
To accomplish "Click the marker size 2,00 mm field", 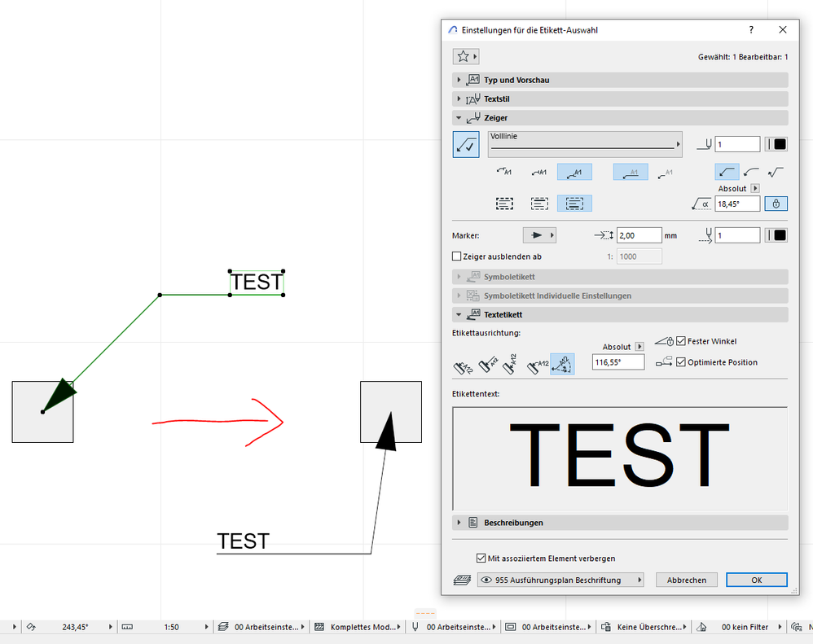I will pos(639,235).
